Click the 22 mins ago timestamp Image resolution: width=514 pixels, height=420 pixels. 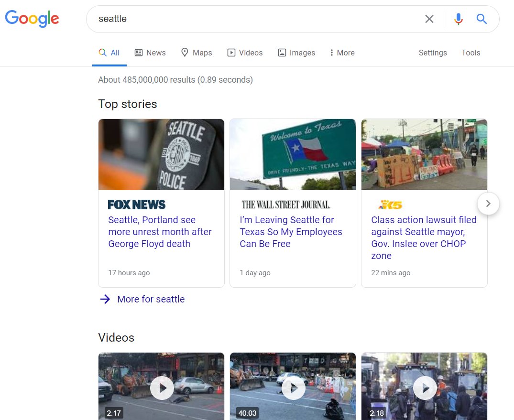click(x=391, y=272)
